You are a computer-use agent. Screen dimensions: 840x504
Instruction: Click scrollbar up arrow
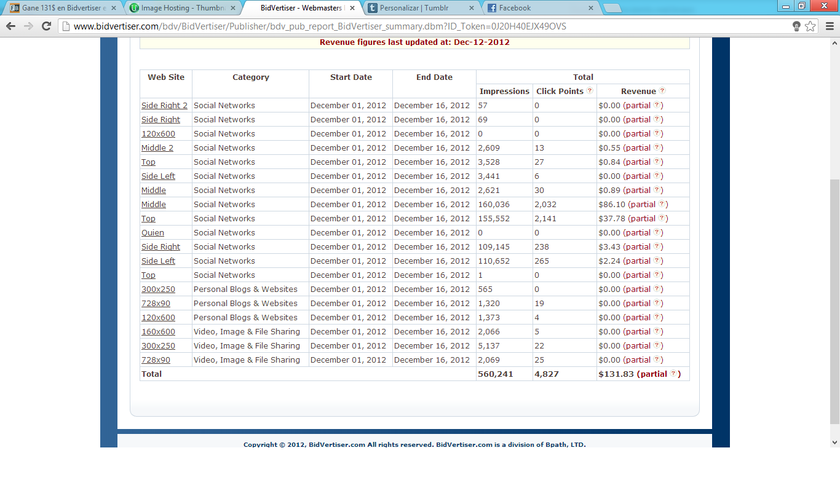(x=834, y=42)
